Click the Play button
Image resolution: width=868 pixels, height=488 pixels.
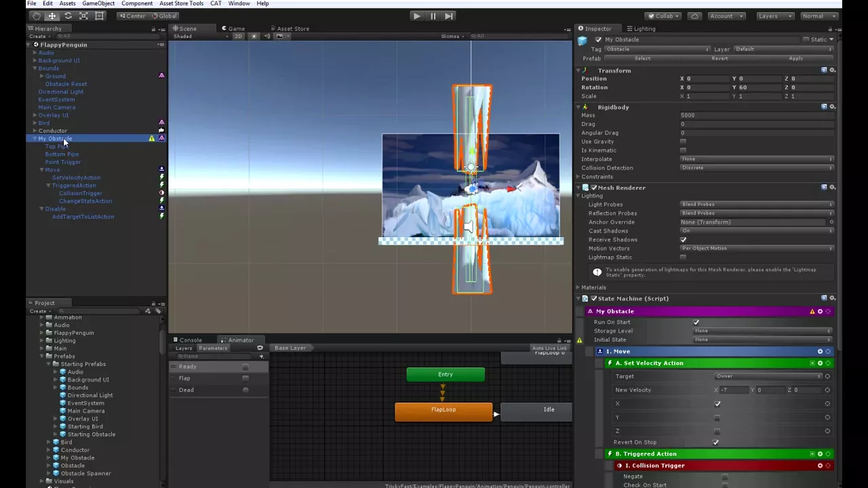click(x=416, y=16)
